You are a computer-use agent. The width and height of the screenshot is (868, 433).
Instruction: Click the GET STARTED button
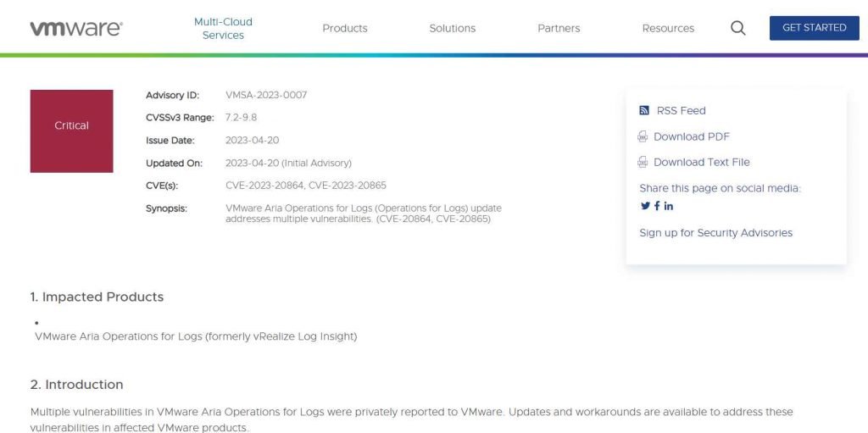point(815,28)
